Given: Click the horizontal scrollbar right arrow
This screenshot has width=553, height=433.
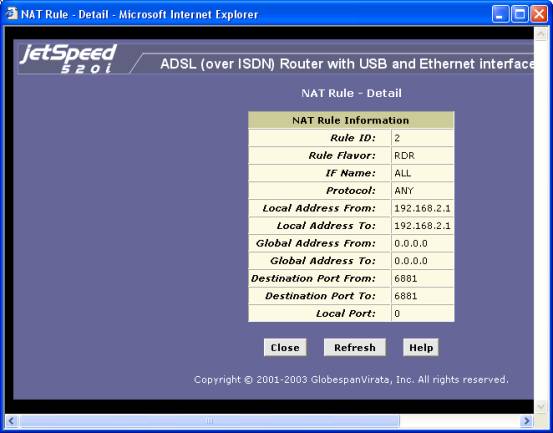Looking at the screenshot, I should tap(527, 421).
